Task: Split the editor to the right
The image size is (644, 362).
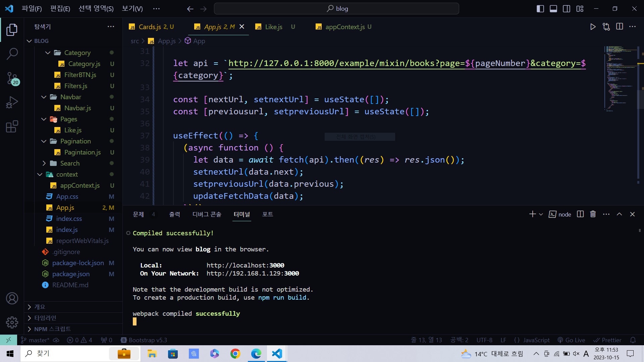Action: point(620,27)
